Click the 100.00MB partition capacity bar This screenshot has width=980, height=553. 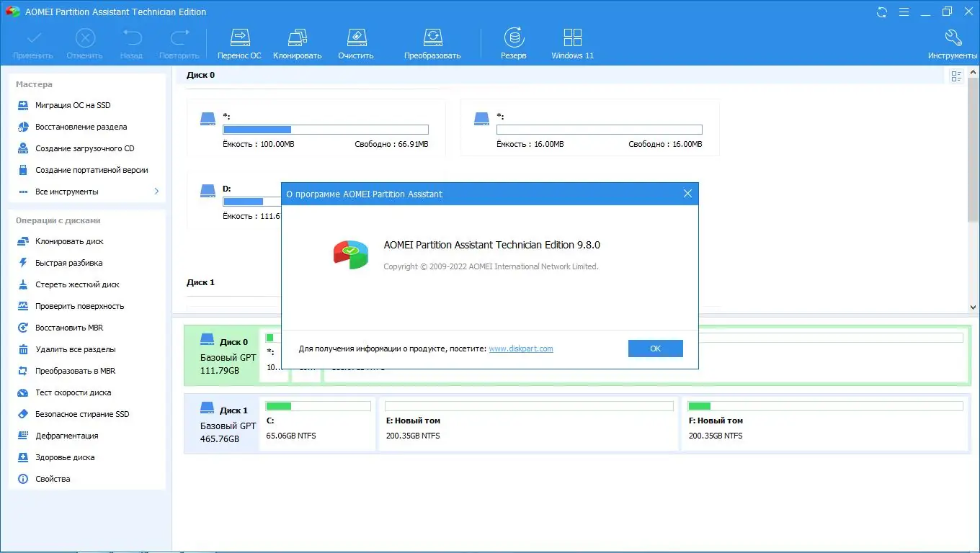[326, 130]
